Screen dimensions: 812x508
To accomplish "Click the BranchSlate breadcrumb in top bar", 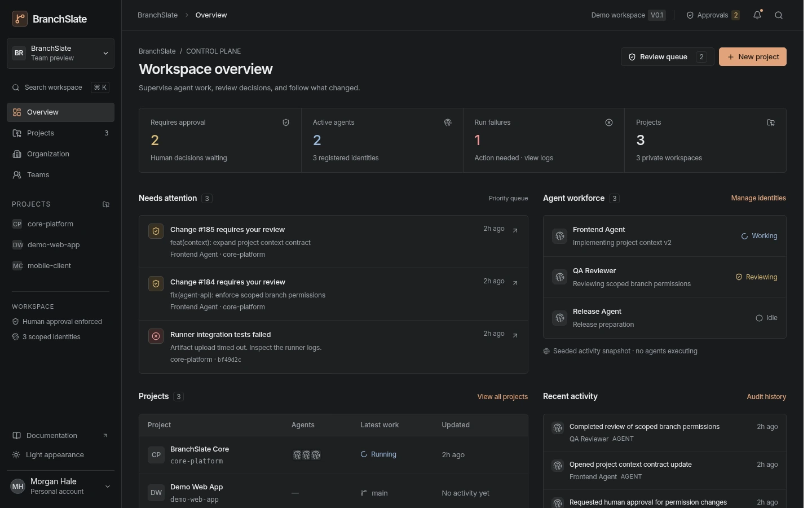I will tap(157, 15).
